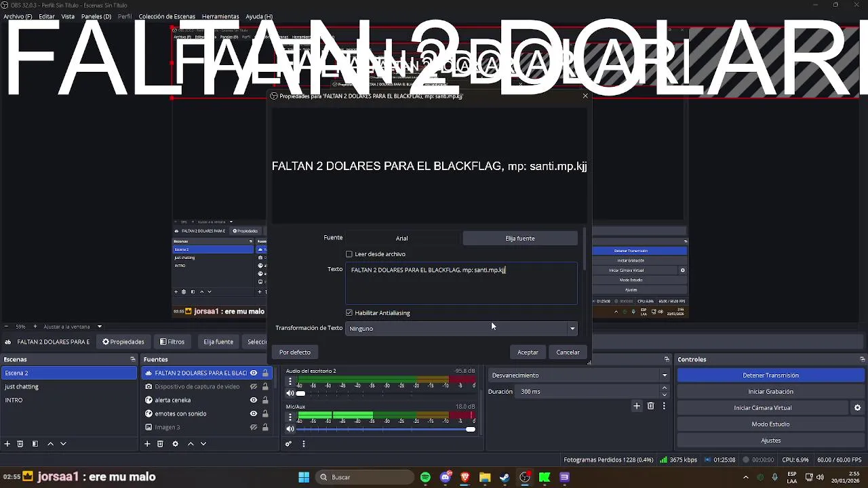Open Desvanecimiento transition dropdown
The height and width of the screenshot is (488, 868).
(579, 375)
